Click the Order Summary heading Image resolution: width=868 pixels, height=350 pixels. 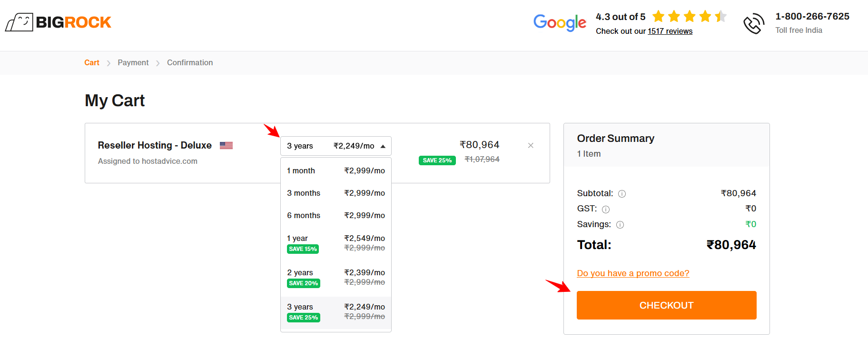coord(616,139)
